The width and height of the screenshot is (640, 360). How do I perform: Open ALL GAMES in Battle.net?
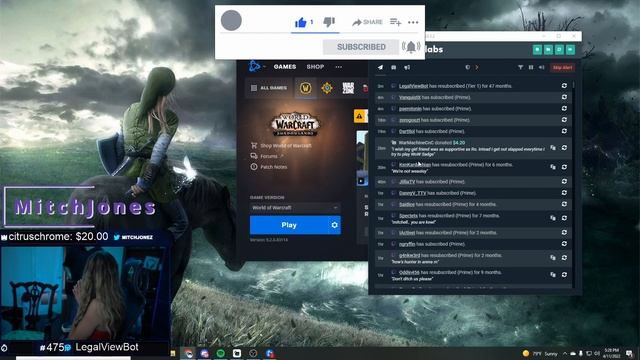[x=269, y=88]
